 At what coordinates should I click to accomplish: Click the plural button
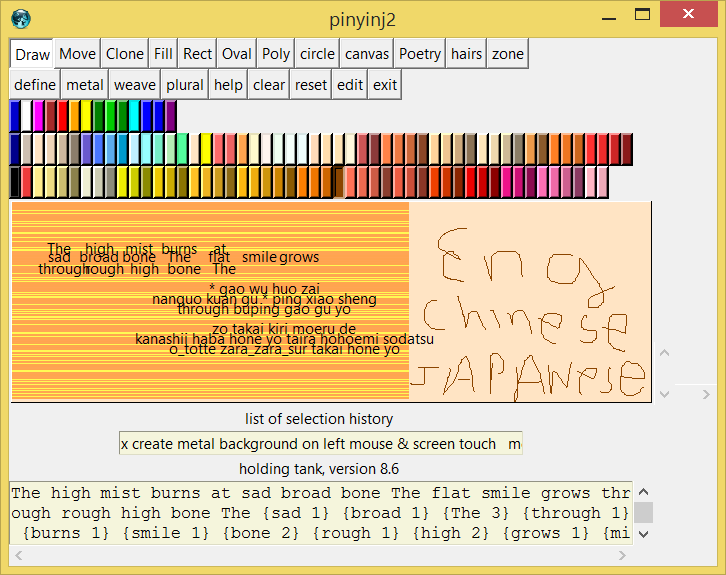185,85
